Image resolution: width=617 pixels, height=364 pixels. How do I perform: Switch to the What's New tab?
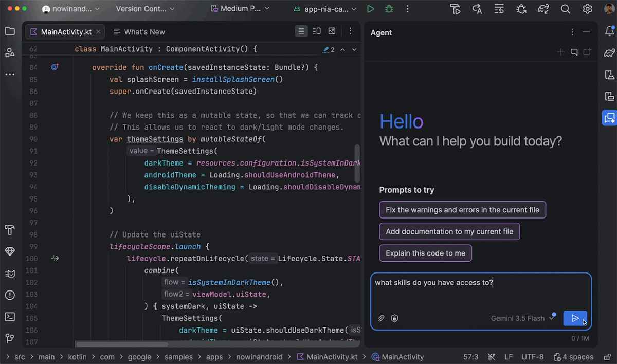139,32
